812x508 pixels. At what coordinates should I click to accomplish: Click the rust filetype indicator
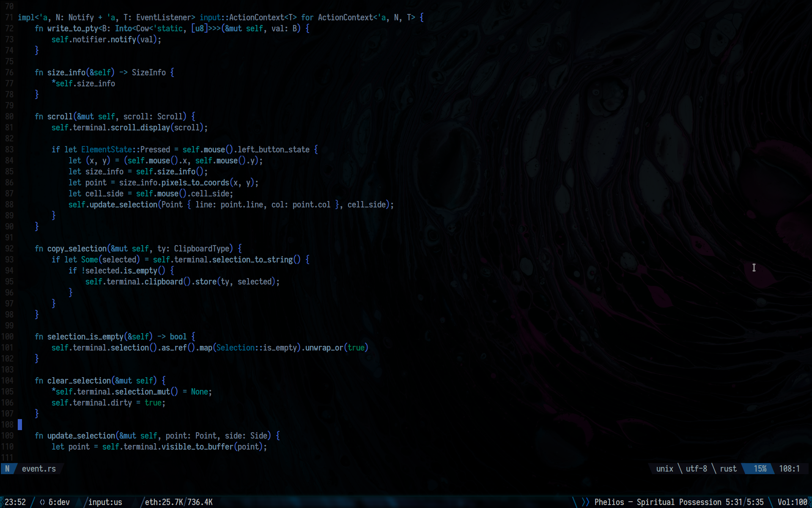click(728, 469)
